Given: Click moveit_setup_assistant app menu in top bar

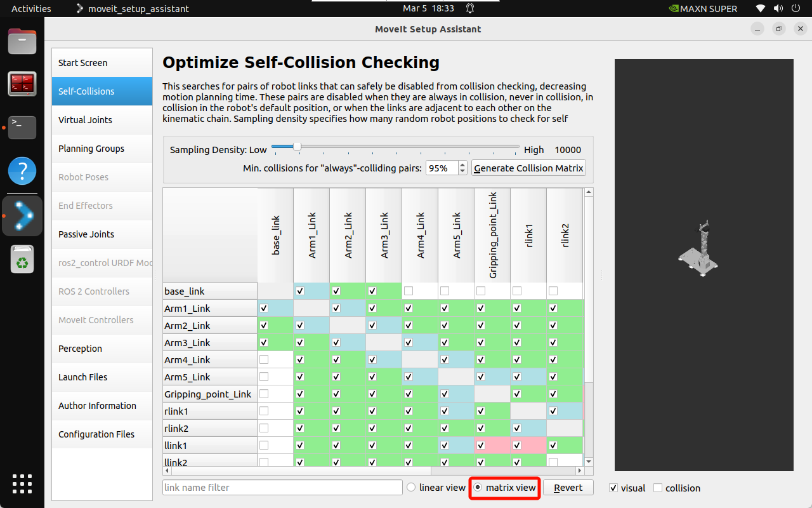Looking at the screenshot, I should point(132,8).
